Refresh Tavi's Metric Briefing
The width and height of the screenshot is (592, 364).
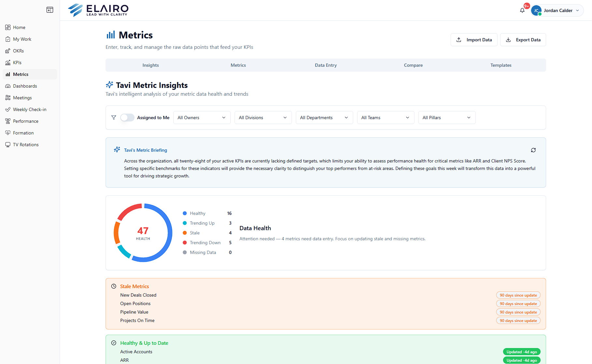click(533, 150)
